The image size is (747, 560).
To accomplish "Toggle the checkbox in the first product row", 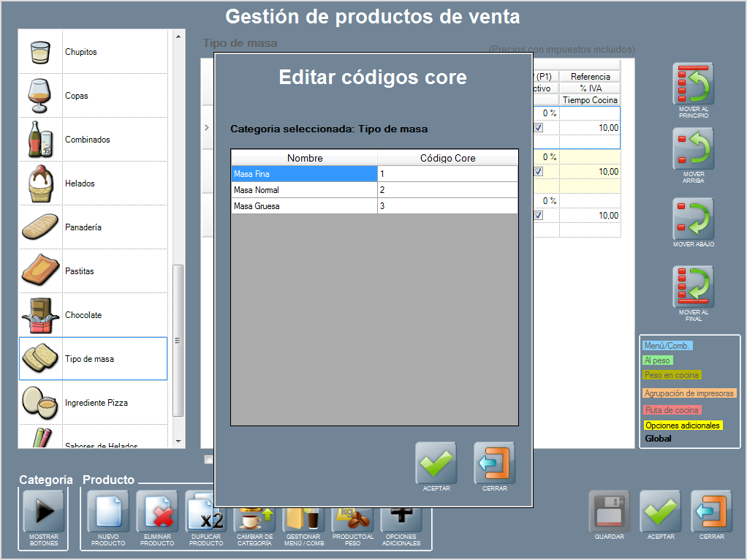I will click(539, 127).
